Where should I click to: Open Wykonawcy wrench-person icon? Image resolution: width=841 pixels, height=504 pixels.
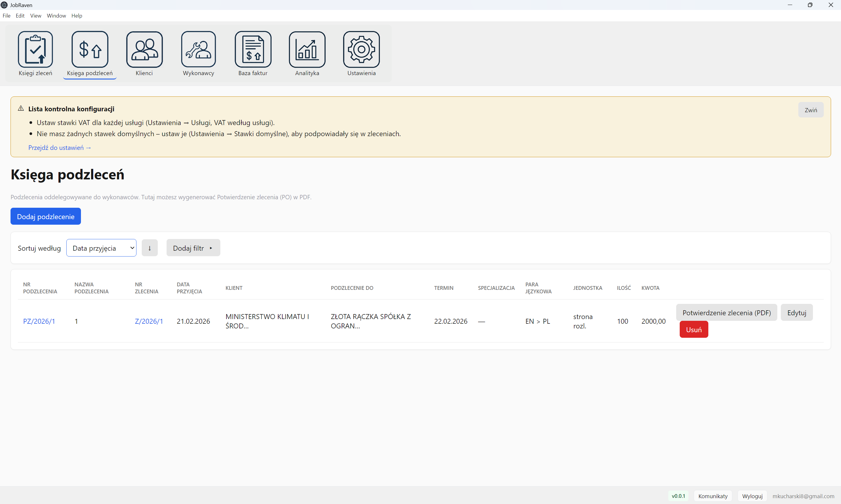tap(198, 50)
